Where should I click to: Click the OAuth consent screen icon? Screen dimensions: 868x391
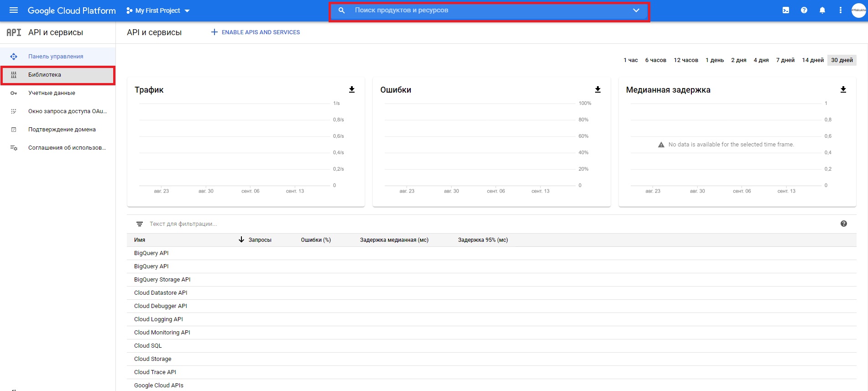[x=14, y=111]
